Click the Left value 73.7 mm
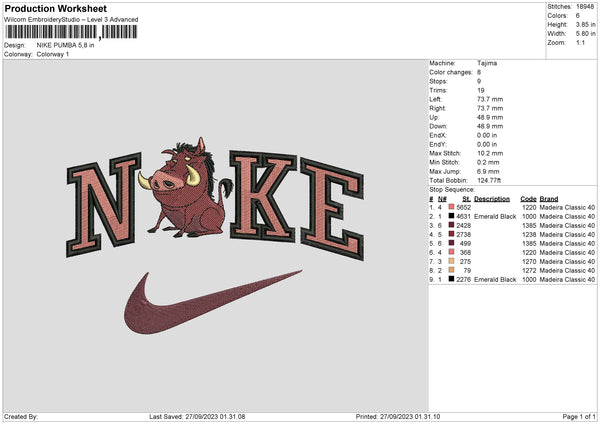 coord(490,99)
